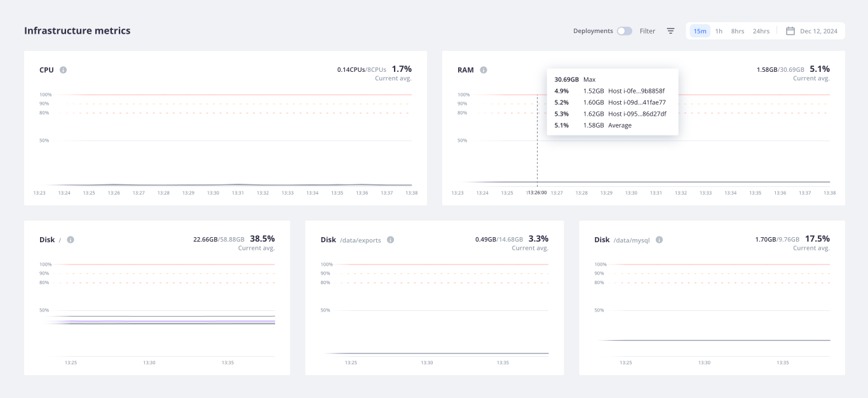Toggle the Deployments switch
The image size is (868, 398).
625,31
